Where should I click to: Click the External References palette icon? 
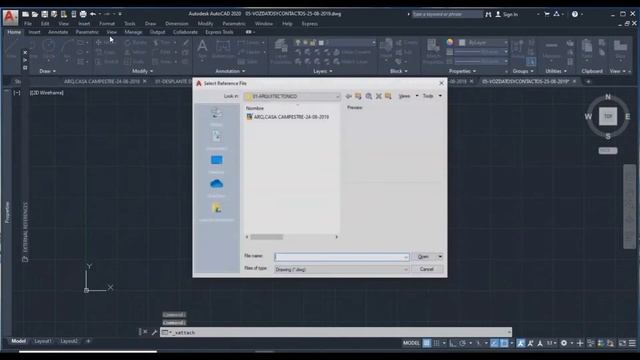[x=25, y=259]
